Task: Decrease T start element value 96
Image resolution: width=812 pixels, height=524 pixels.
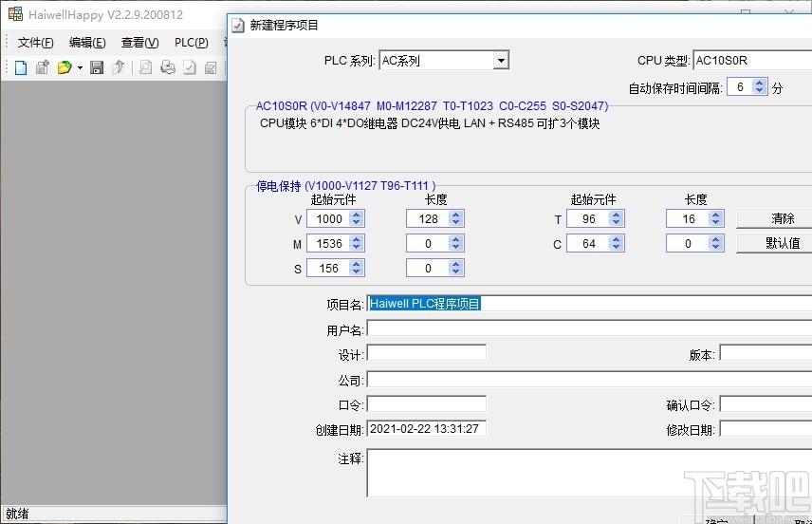Action: pyautogui.click(x=617, y=222)
